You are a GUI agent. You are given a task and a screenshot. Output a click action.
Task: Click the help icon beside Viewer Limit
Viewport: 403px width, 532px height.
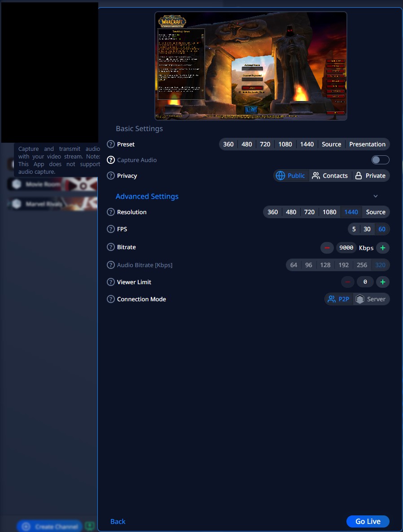click(111, 282)
